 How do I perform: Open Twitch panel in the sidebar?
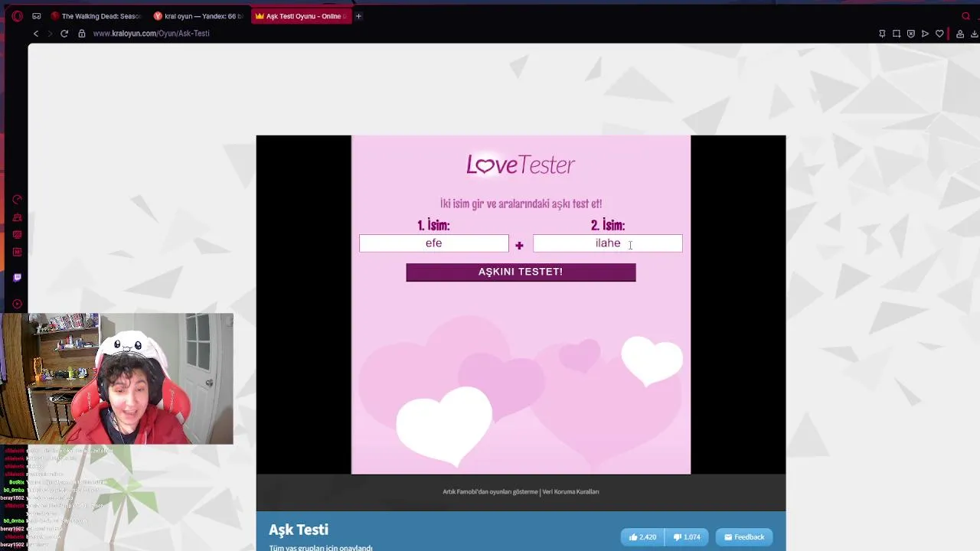[x=17, y=278]
